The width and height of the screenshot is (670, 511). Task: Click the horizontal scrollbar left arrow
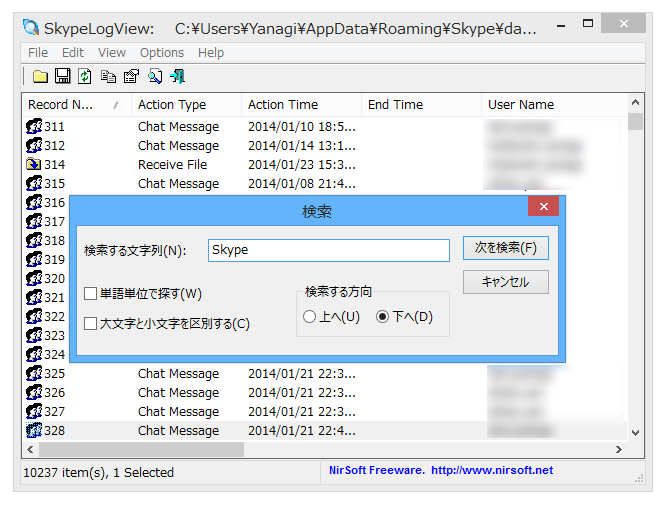click(30, 449)
